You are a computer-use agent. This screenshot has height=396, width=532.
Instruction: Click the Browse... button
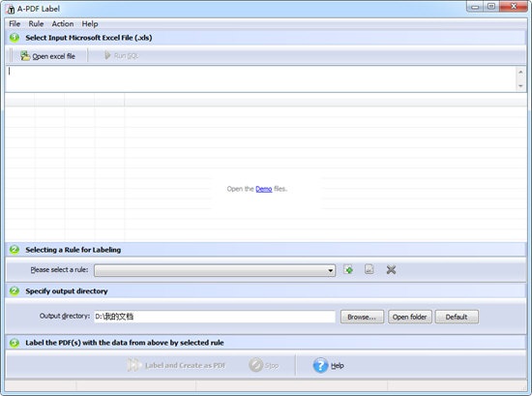[x=362, y=317]
